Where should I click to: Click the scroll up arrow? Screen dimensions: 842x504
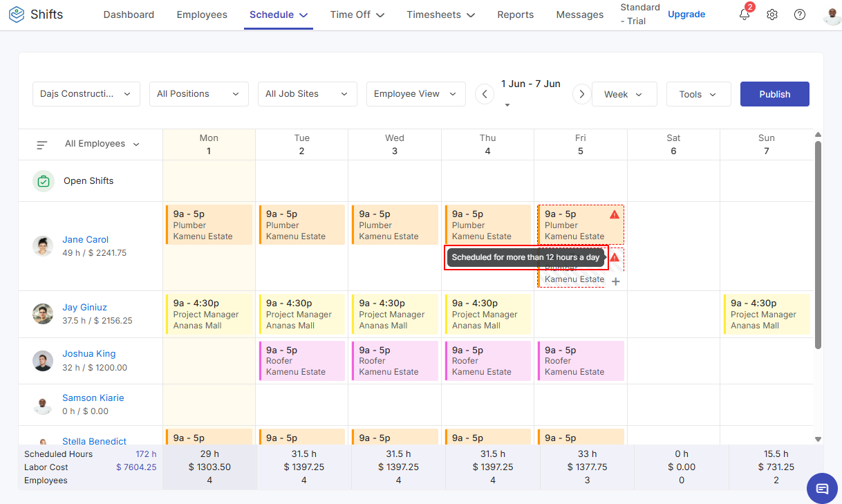click(x=818, y=135)
